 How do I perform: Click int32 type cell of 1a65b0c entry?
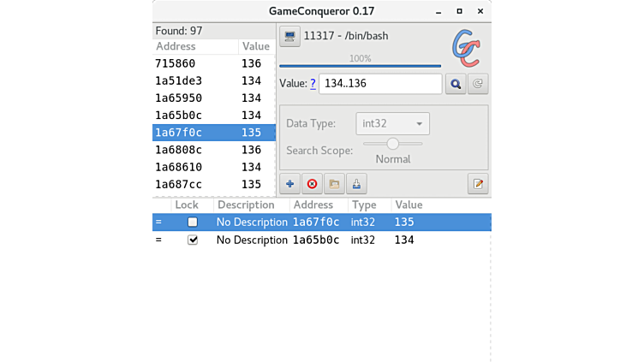click(363, 240)
